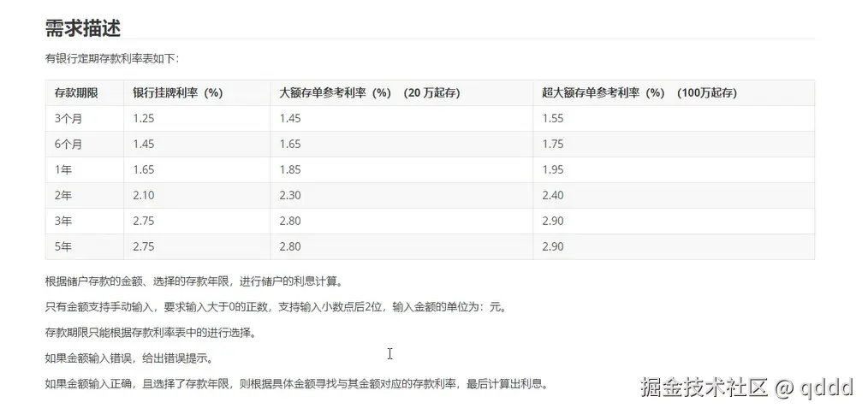The width and height of the screenshot is (868, 414).
Task: Click the paragraph starting 如果金额输入正确
Action: (x=297, y=383)
